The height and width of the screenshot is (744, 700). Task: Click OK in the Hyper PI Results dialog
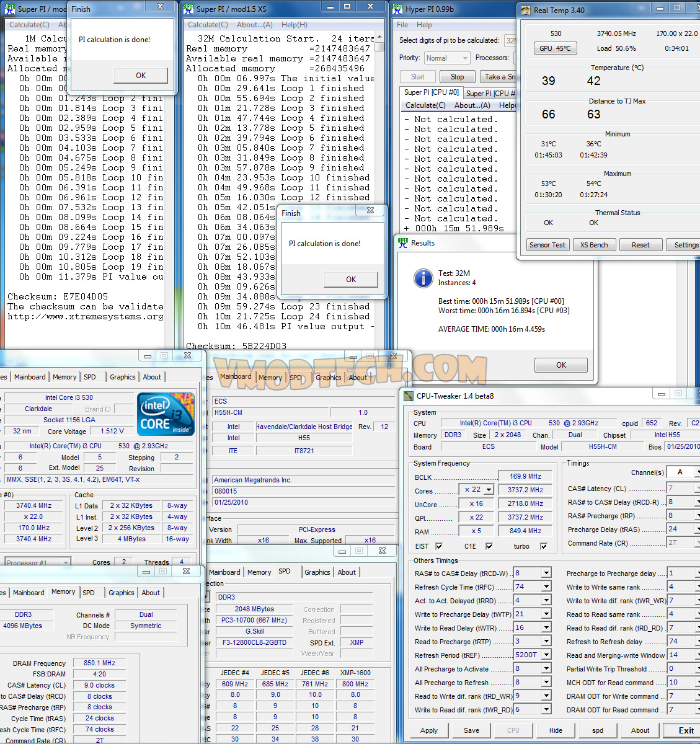(561, 365)
